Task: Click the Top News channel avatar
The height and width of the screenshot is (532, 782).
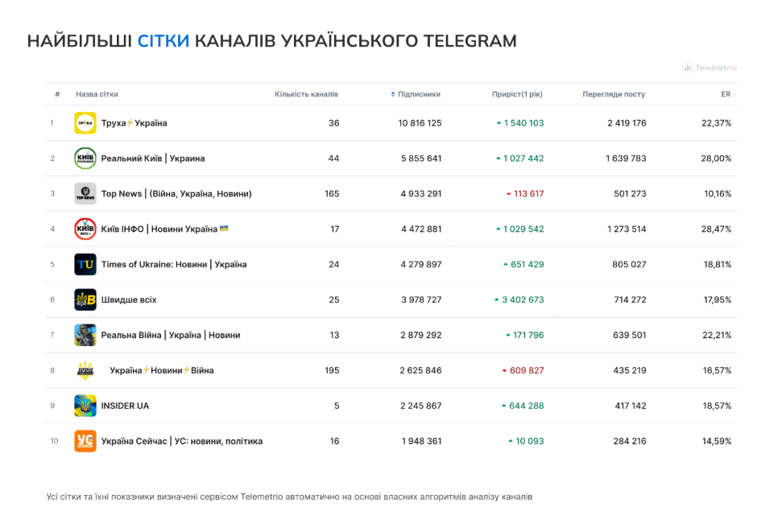Action: [x=85, y=194]
